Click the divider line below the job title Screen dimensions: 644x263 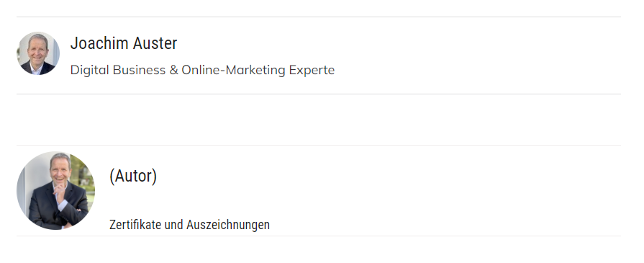point(319,94)
